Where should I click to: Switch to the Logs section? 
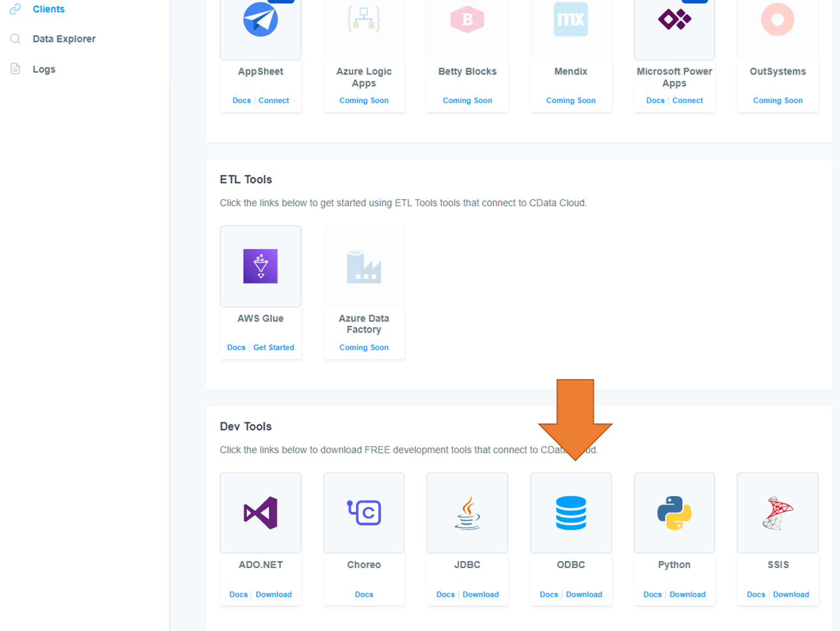(x=43, y=68)
